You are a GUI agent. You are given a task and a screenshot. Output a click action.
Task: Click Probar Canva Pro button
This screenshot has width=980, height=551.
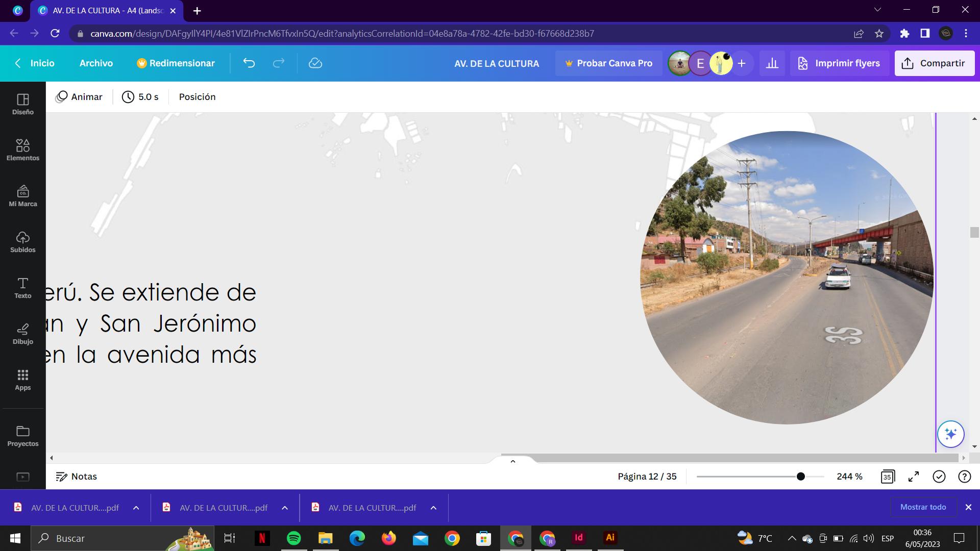608,63
